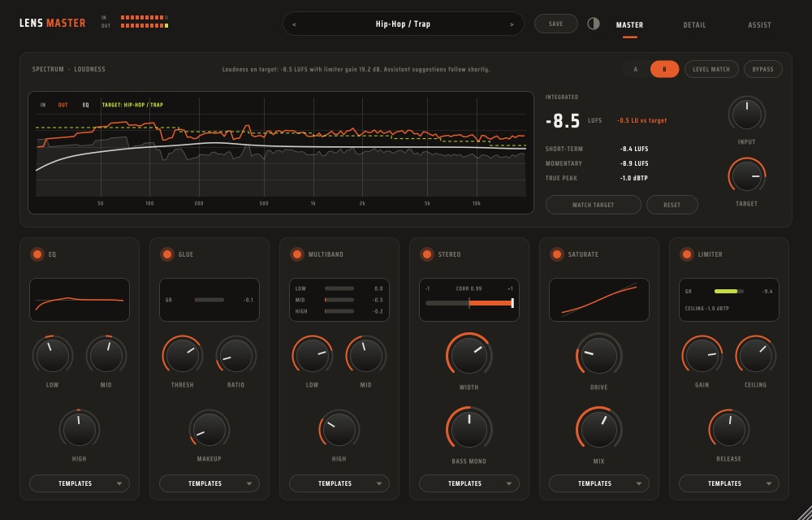Open the Saturate Templates dropdown
This screenshot has height=520, width=812.
click(599, 483)
